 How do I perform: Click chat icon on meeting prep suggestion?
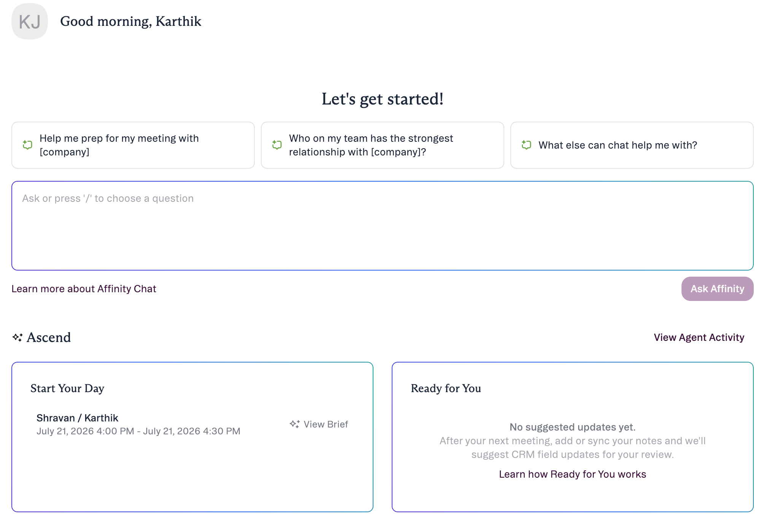(27, 145)
